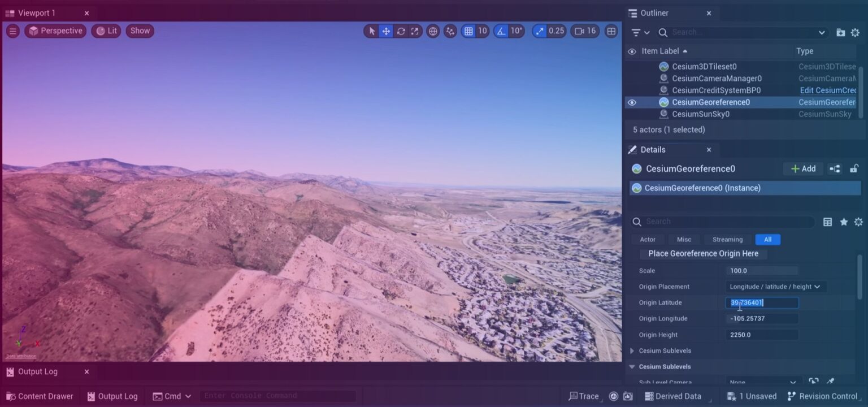Open the Origin Placement dropdown

point(775,287)
